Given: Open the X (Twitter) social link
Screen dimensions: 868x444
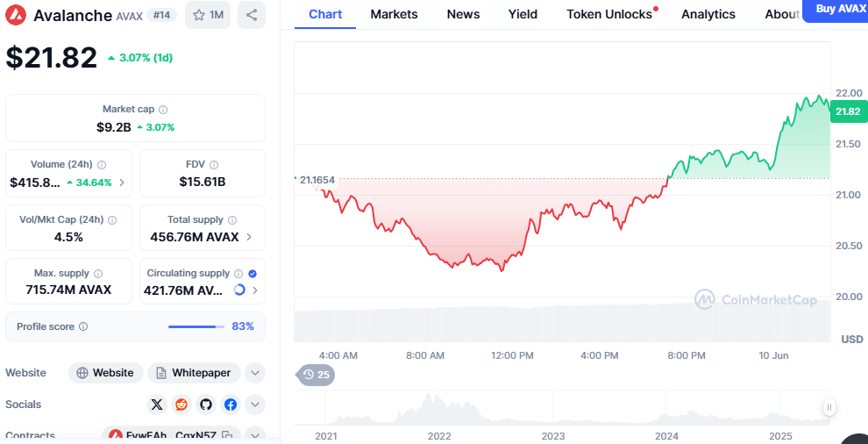Looking at the screenshot, I should click(x=157, y=405).
